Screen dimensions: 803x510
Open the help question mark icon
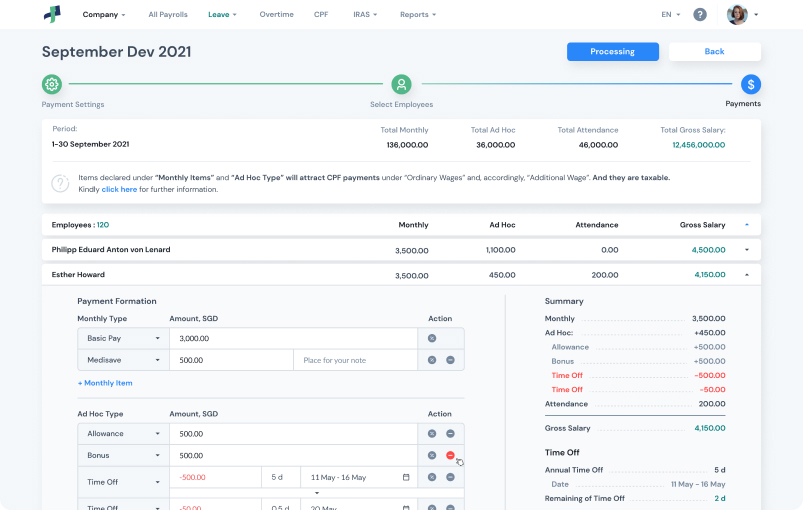point(700,14)
